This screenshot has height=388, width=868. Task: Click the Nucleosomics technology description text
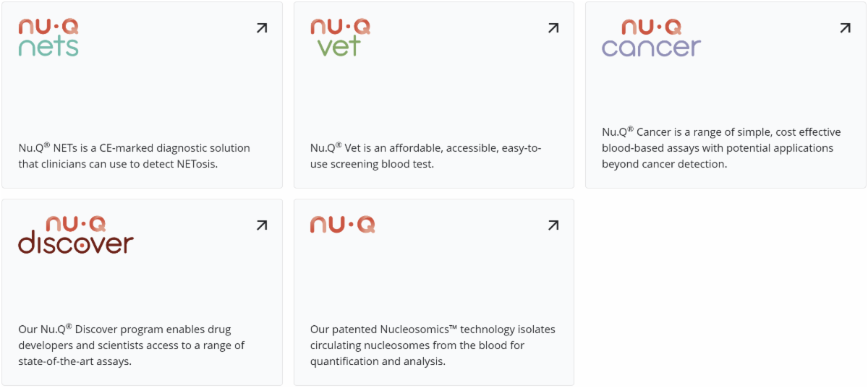pos(433,345)
